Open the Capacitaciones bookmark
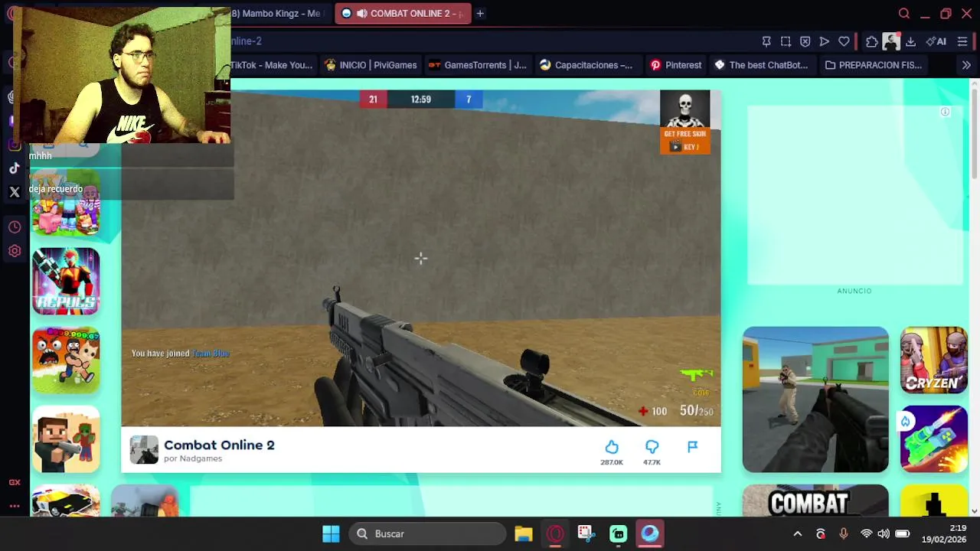Screen dimensions: 980x551 tap(586, 65)
